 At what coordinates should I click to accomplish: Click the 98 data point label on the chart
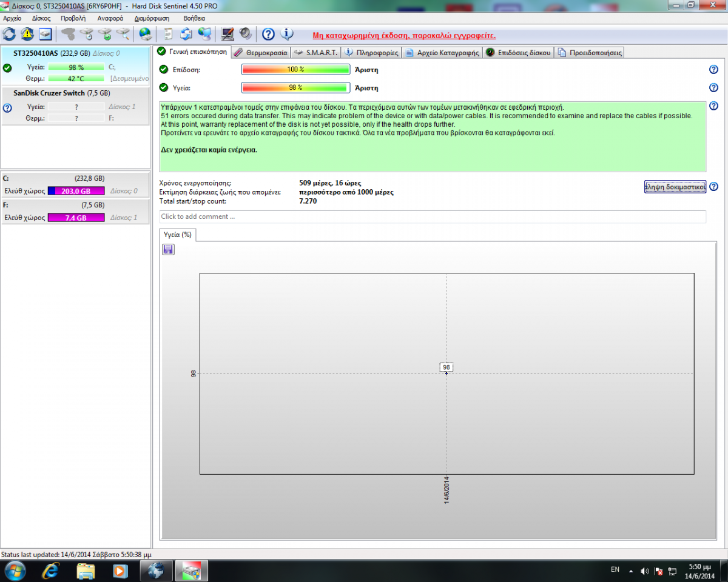tap(447, 367)
